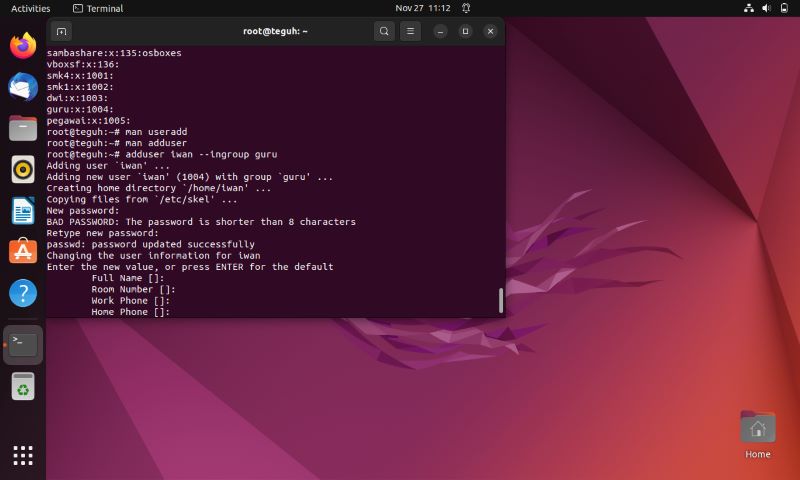Open Rhythmbox music player in dock
This screenshot has width=800, height=480.
coord(23,169)
